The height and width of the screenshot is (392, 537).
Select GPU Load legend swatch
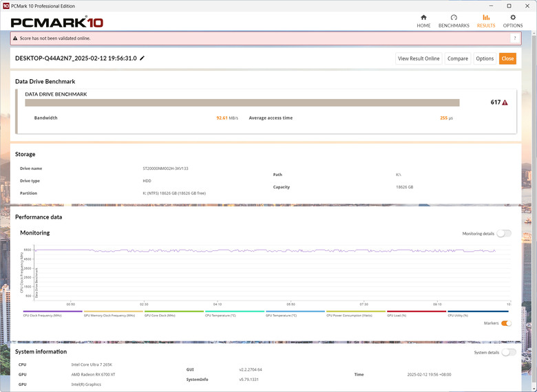(417, 312)
